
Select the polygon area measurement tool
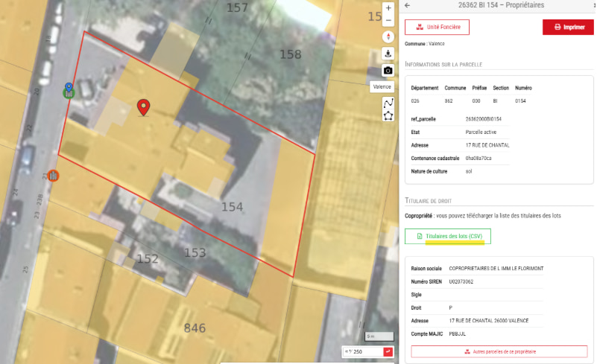[x=388, y=115]
